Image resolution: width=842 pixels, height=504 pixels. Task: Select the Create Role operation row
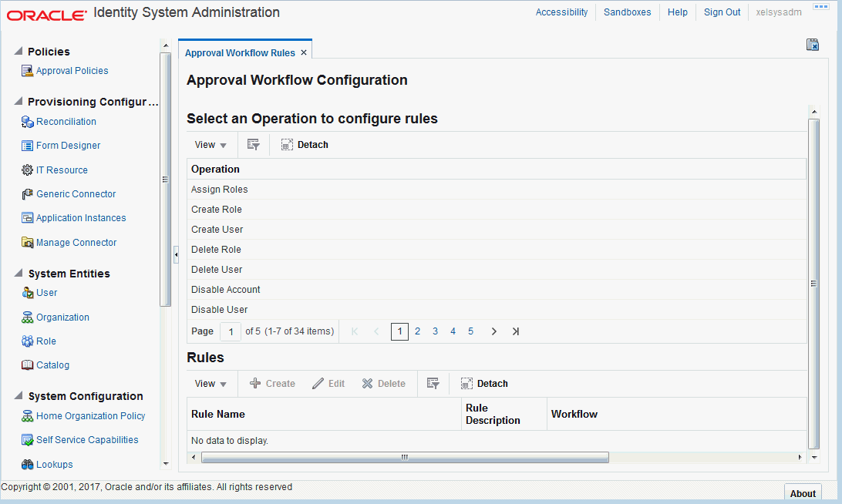click(497, 210)
